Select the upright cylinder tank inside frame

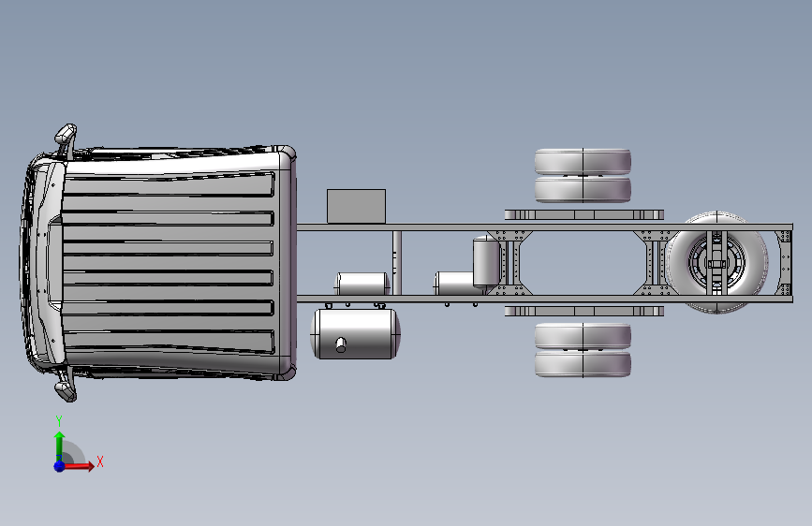(486, 261)
